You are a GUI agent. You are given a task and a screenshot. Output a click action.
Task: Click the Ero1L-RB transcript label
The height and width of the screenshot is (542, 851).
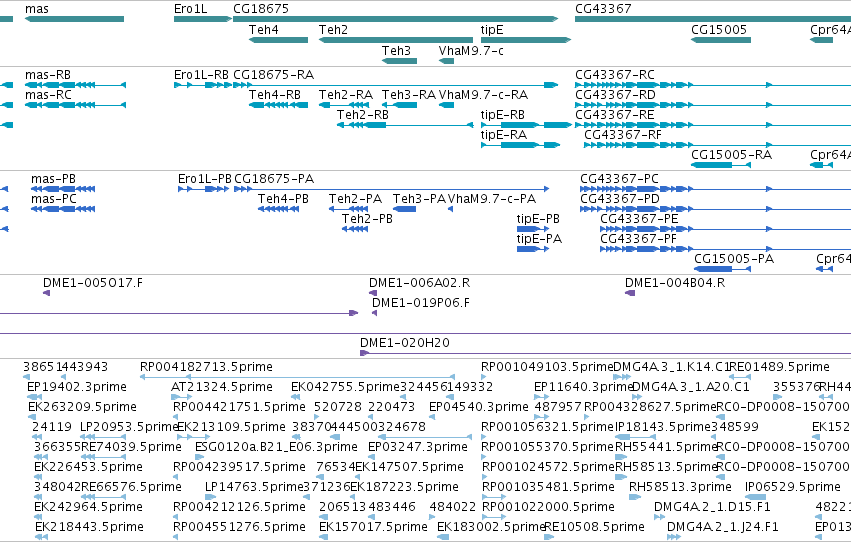click(201, 75)
